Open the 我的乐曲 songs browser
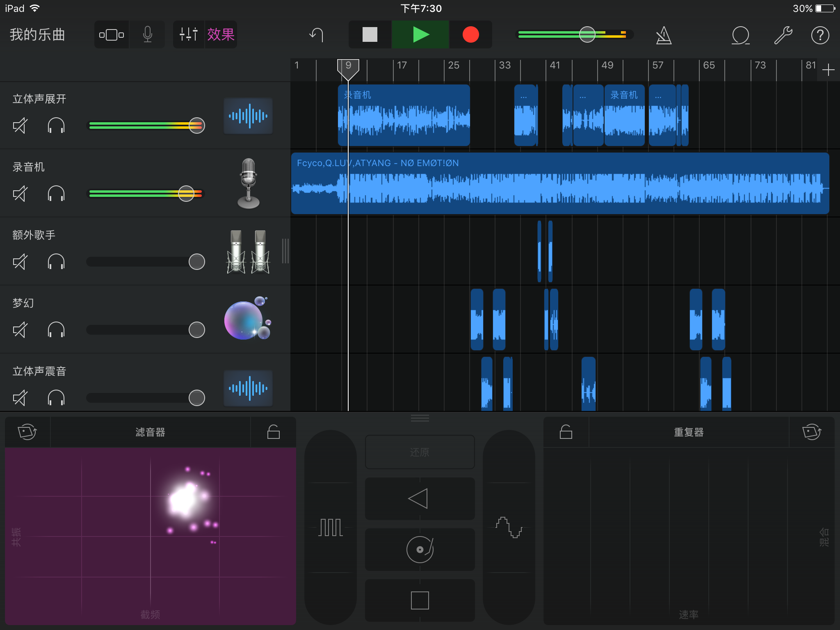 coord(37,35)
